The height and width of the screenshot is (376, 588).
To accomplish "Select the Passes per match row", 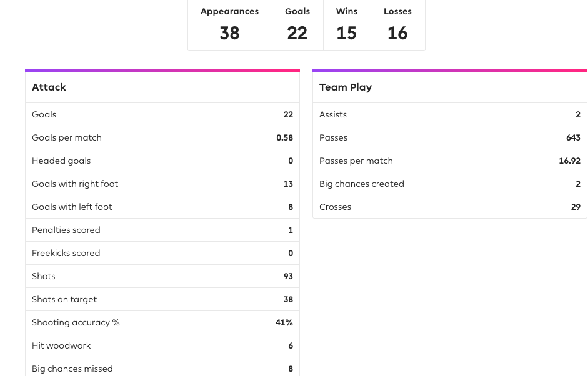I will [449, 161].
